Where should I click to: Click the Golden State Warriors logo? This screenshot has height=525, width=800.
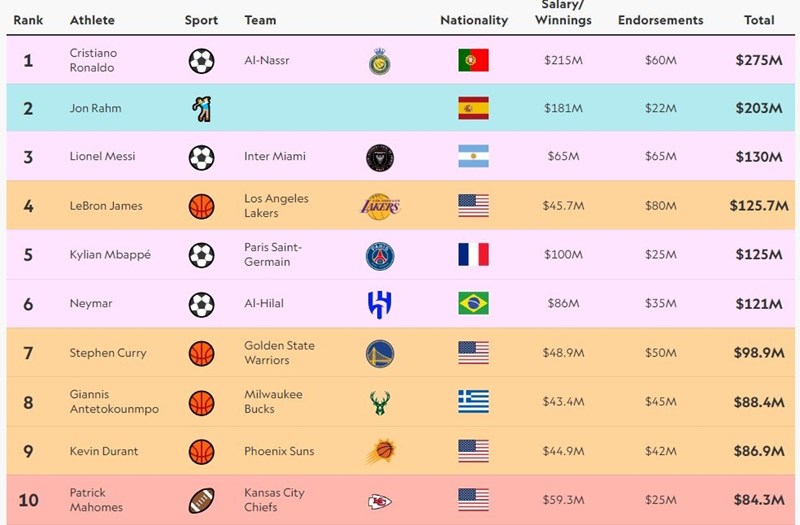(380, 353)
